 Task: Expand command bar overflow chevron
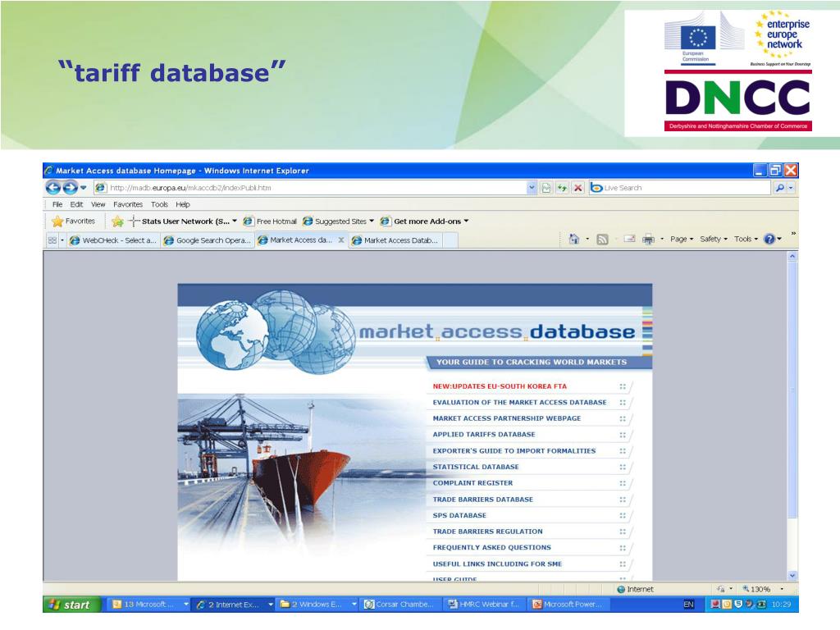(x=793, y=233)
